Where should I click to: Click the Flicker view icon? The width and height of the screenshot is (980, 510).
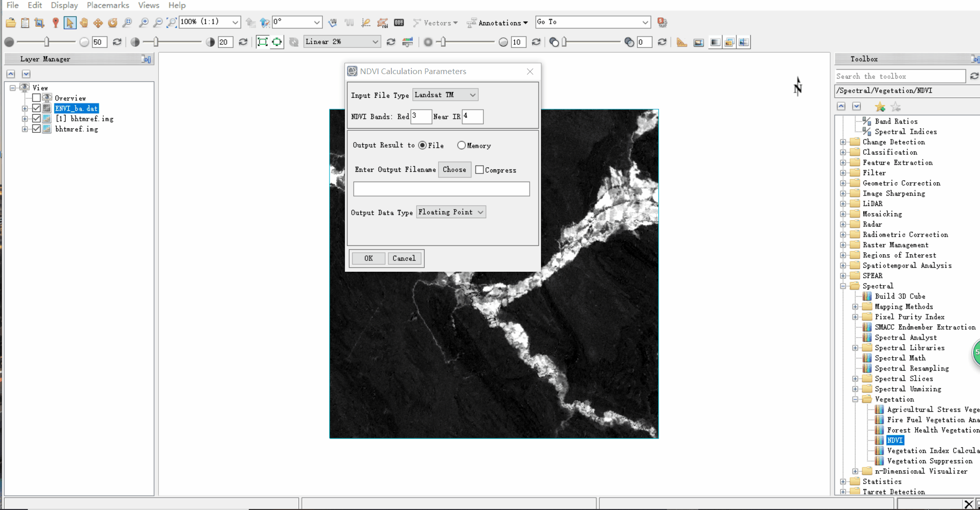(x=729, y=42)
